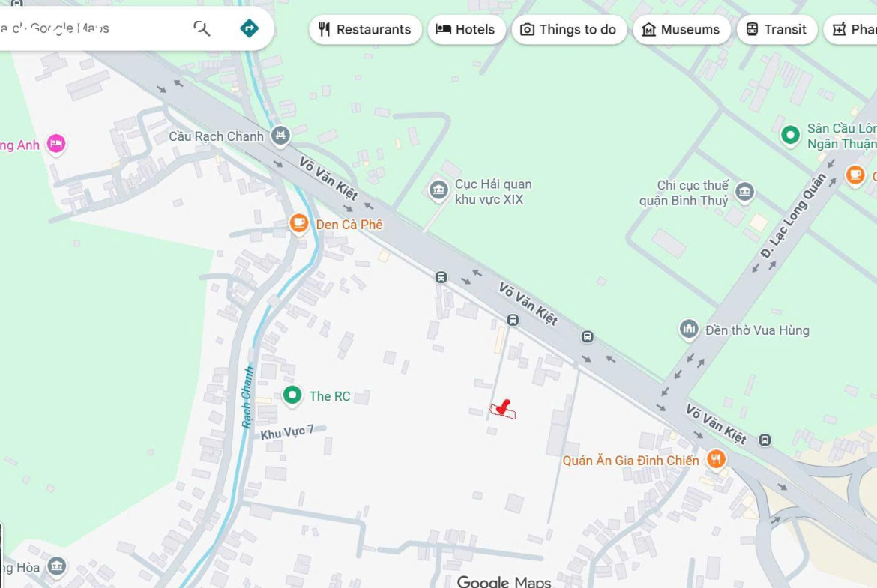Viewport: 877px width, 588px height.
Task: Click the Cục Hải quan khu vực XIX marker
Action: pos(438,191)
